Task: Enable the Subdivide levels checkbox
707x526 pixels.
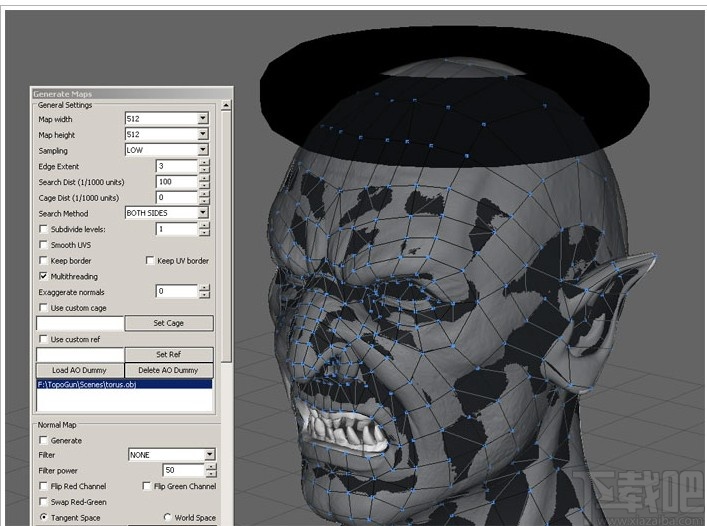Action: 43,229
